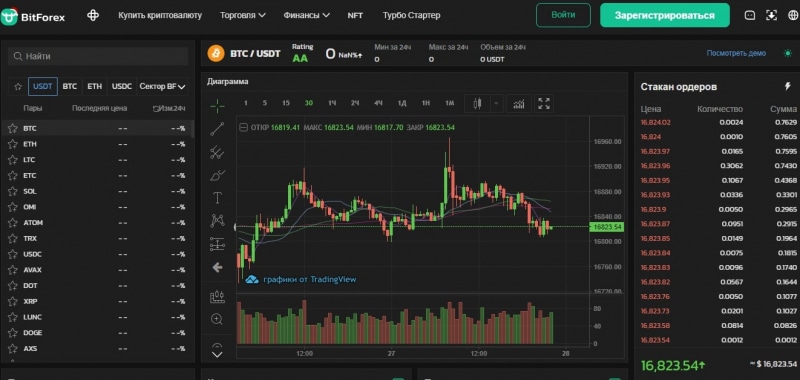Open the Сектор BF dropdown
This screenshot has width=800, height=380.
pyautogui.click(x=162, y=87)
